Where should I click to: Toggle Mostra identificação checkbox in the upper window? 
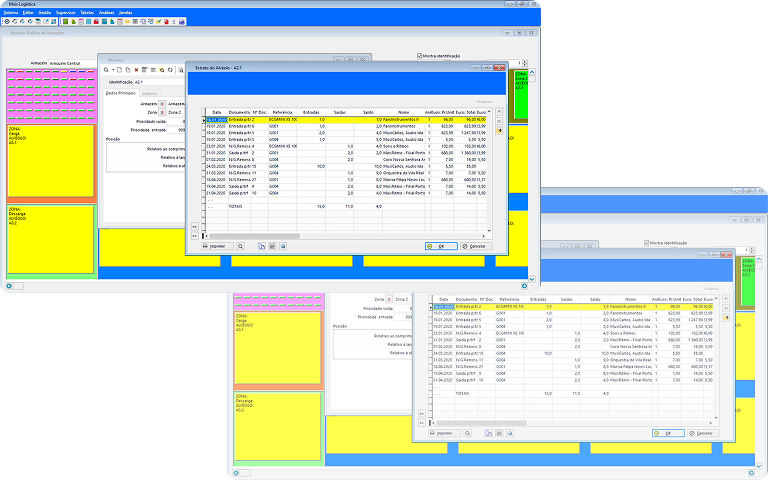(x=419, y=56)
